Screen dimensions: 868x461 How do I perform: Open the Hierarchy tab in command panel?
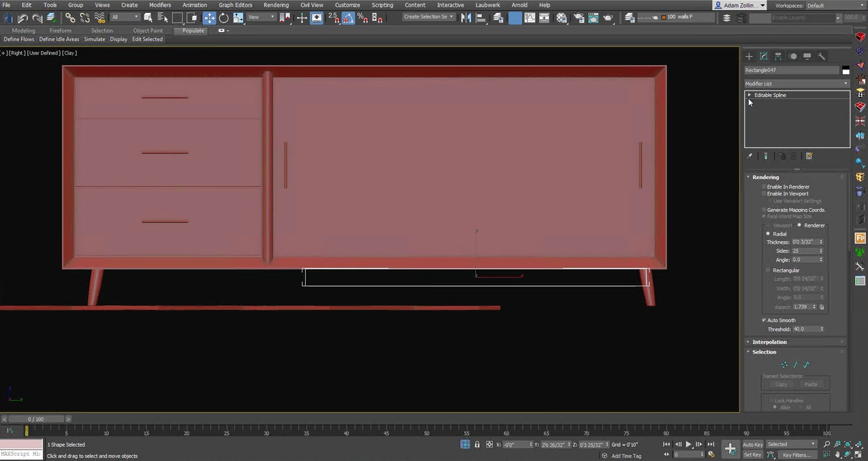coord(778,57)
